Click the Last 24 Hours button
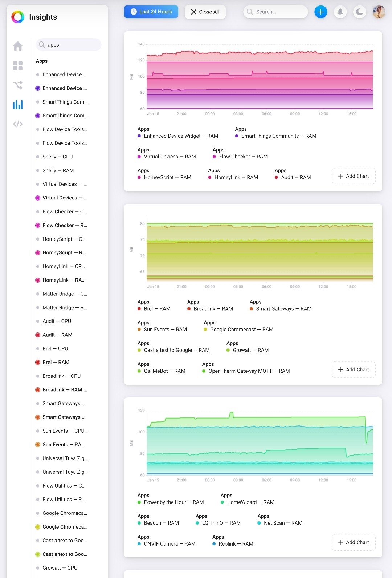The width and height of the screenshot is (392, 578). [151, 12]
